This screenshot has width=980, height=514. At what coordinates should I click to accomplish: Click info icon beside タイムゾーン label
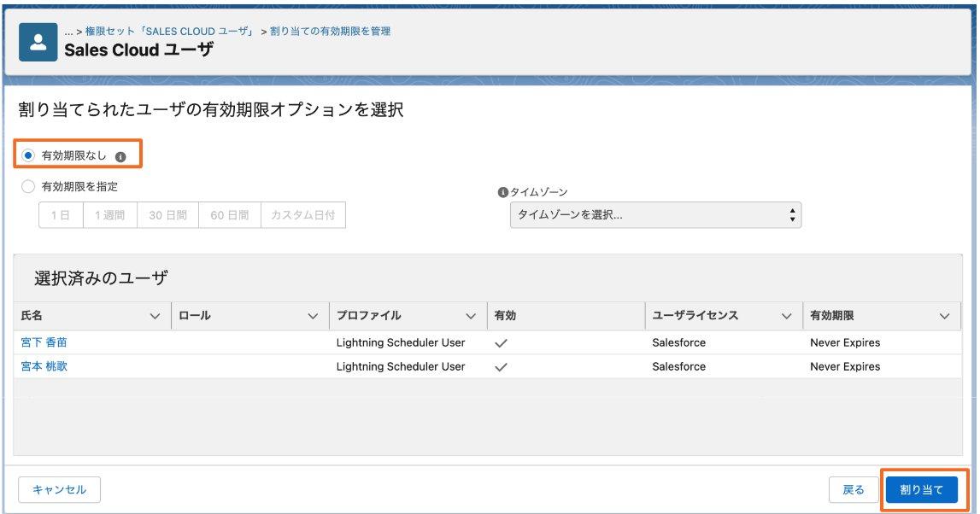(502, 192)
